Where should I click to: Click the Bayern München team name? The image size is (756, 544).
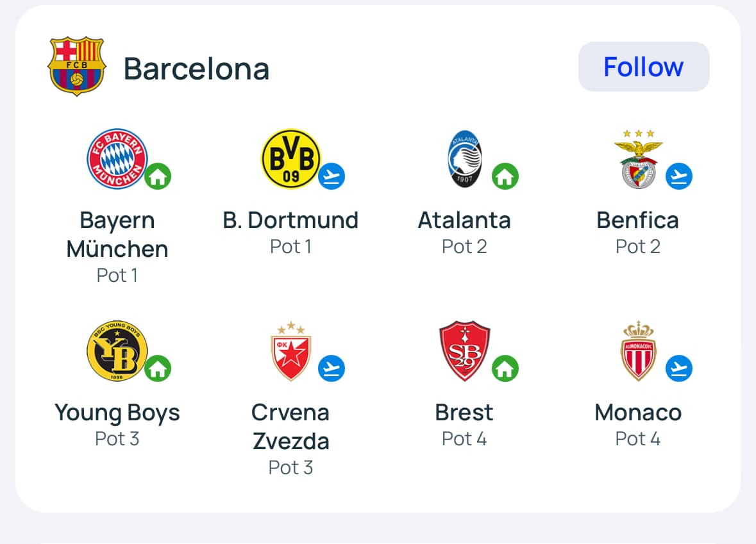[x=117, y=235]
